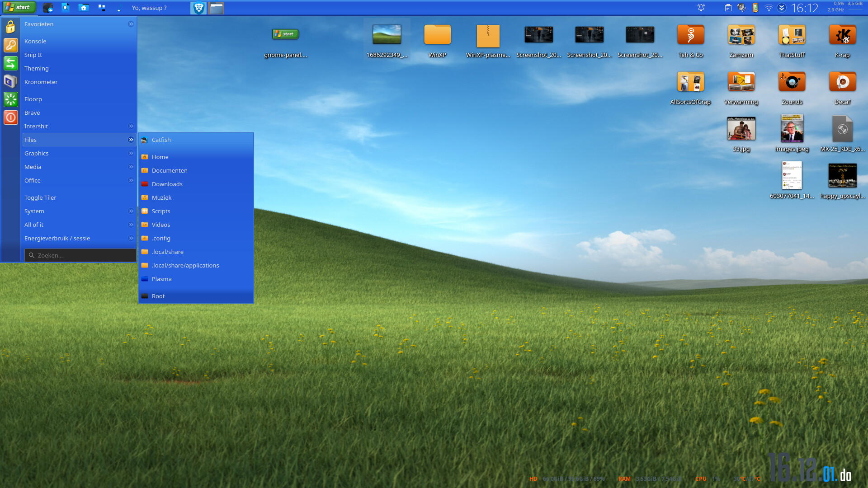Open the notifications bell icon

coord(701,8)
